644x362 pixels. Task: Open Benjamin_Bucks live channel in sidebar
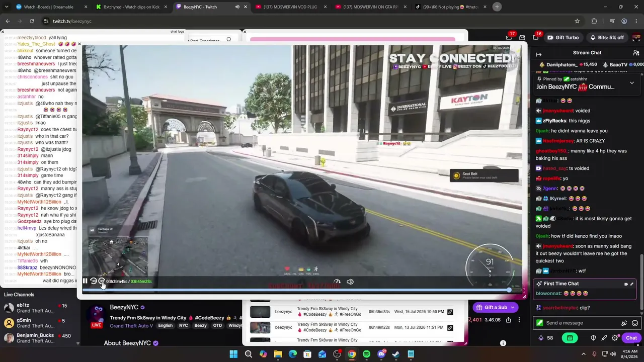tap(38, 338)
